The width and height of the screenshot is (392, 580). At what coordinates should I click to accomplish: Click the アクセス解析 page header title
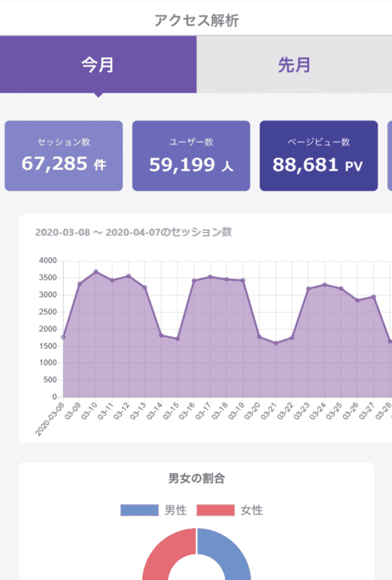click(196, 20)
